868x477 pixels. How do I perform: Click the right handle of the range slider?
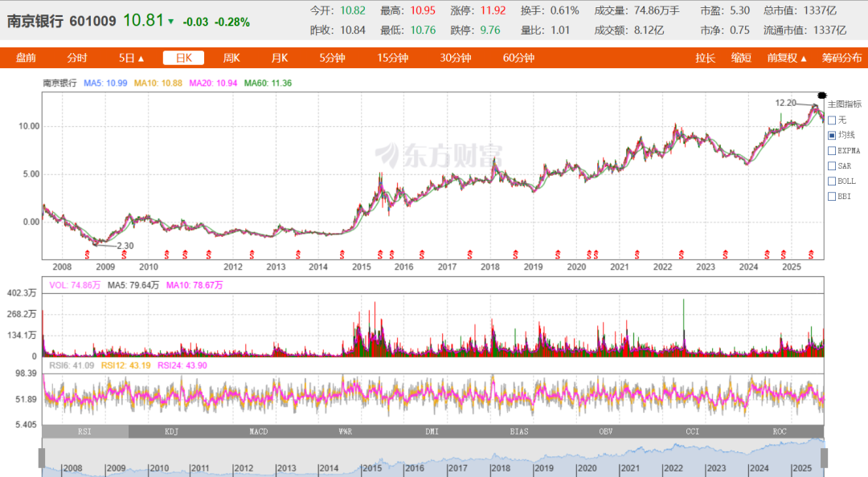tap(825, 459)
